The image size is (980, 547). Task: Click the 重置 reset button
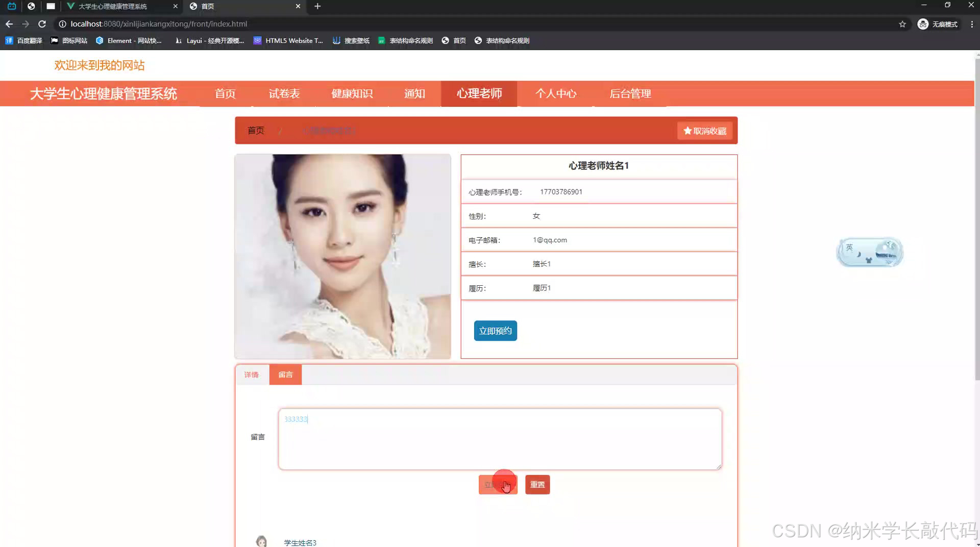point(537,485)
